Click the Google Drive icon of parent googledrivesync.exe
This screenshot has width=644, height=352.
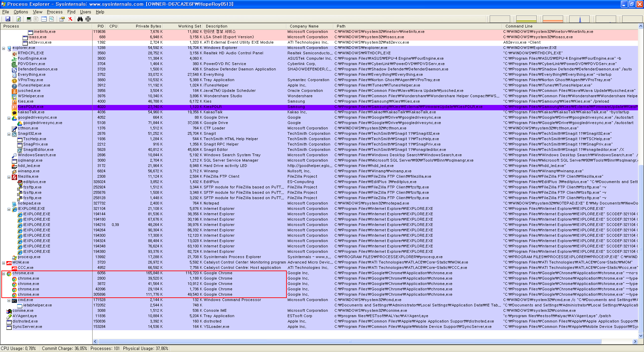click(14, 118)
